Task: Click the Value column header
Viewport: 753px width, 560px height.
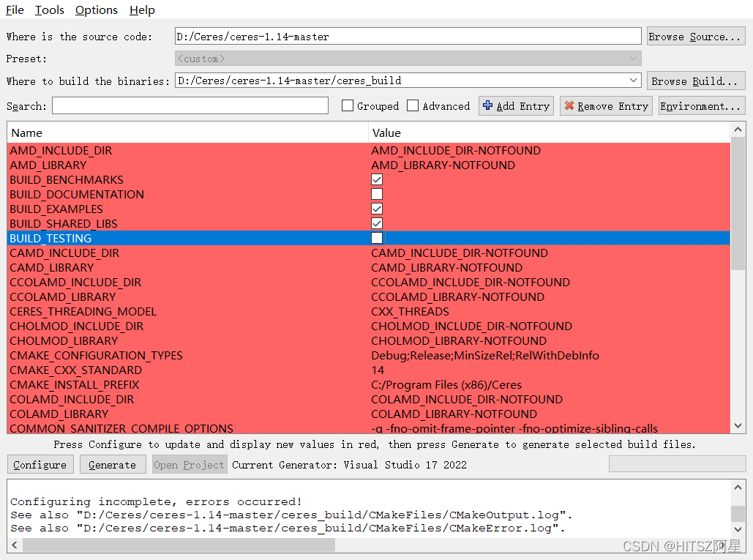Action: (x=549, y=132)
